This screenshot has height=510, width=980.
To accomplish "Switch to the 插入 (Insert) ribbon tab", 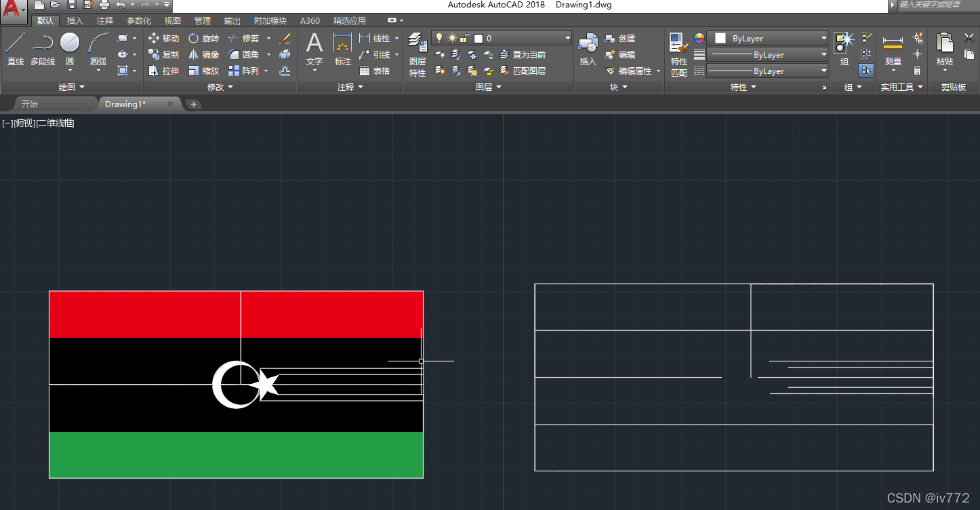I will tap(75, 21).
